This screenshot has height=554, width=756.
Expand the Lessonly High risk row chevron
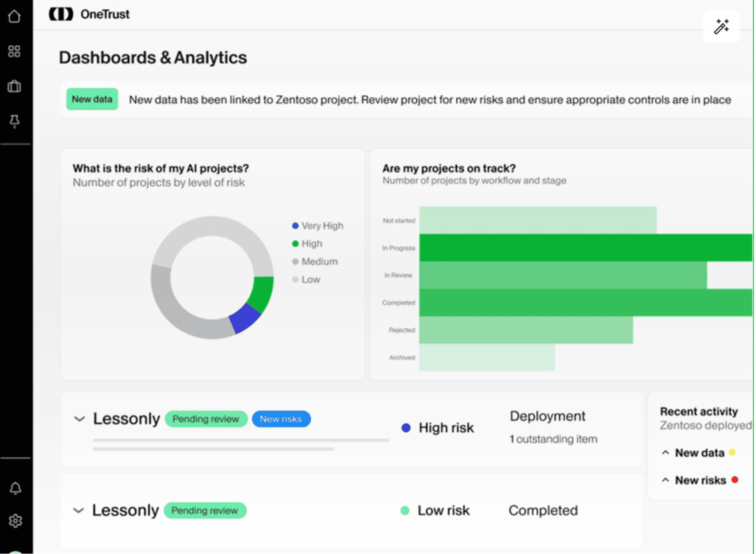point(80,419)
